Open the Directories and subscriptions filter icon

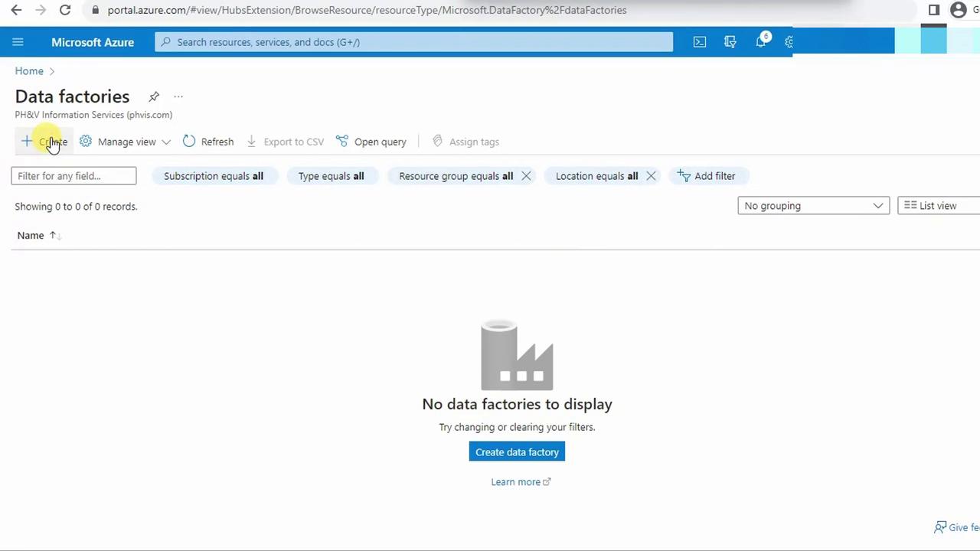pos(730,42)
